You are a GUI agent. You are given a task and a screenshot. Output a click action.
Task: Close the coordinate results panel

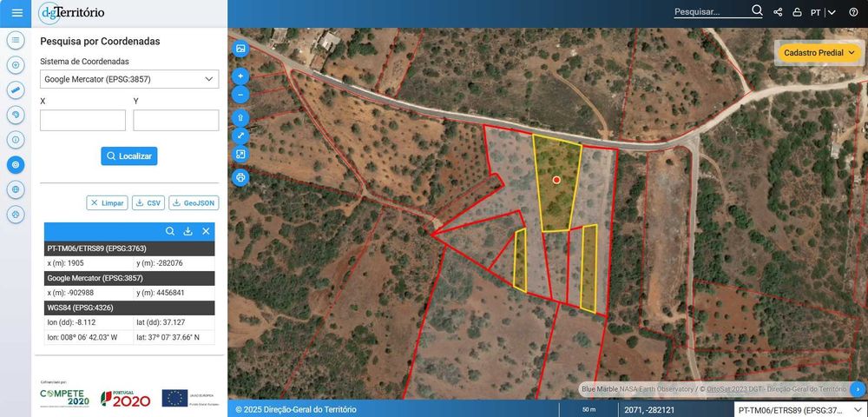(206, 231)
